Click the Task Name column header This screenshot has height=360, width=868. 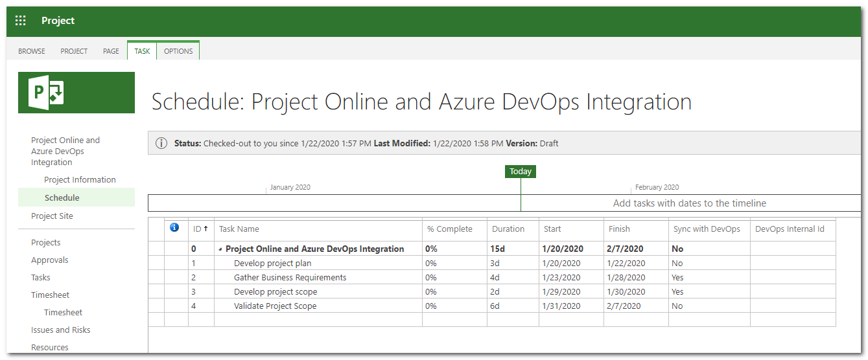pos(318,229)
